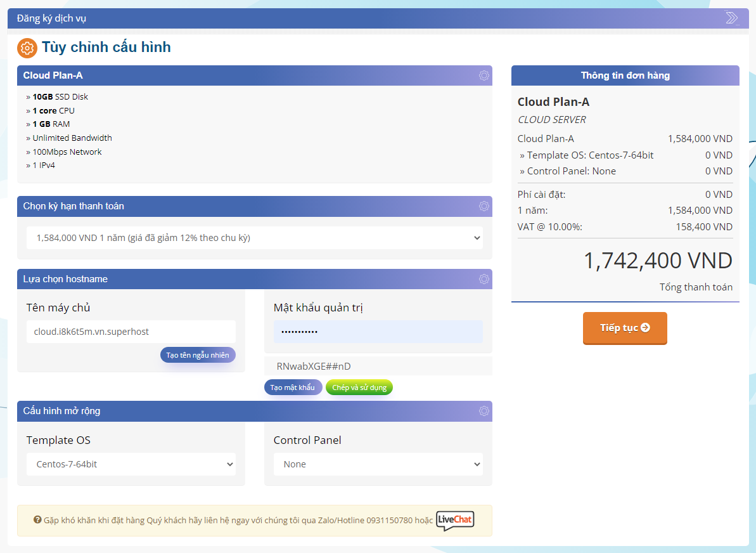Click the gear icon on Cloud Plan-A panel
The width and height of the screenshot is (756, 553).
pyautogui.click(x=484, y=75)
